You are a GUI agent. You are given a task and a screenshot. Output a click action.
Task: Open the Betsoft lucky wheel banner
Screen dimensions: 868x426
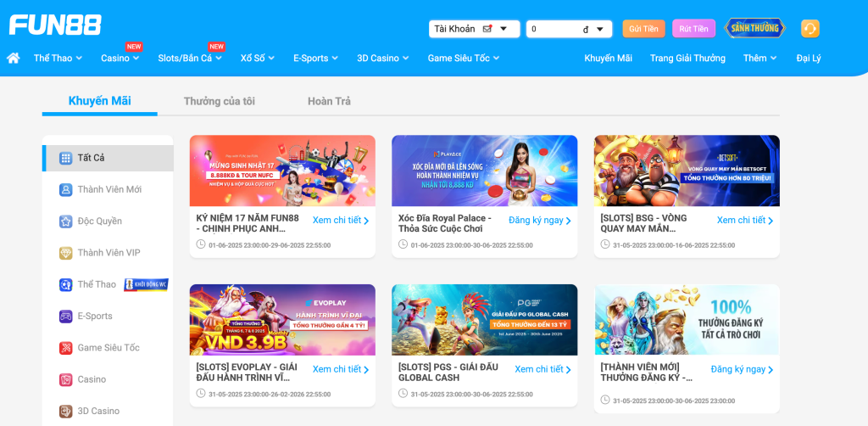click(687, 171)
